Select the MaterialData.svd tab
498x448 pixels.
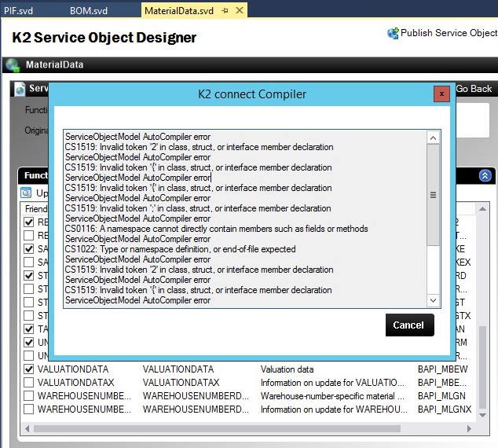pyautogui.click(x=179, y=11)
